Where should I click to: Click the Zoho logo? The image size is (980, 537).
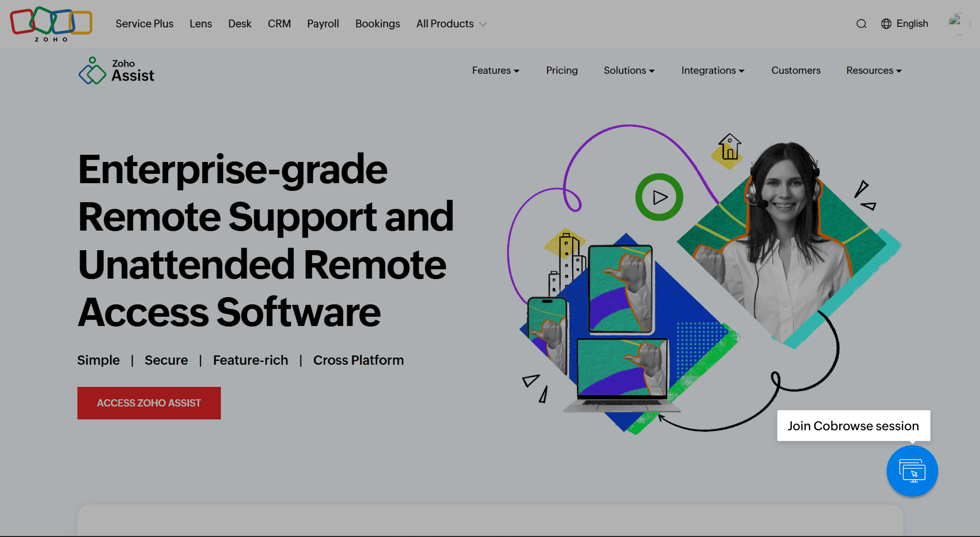51,24
